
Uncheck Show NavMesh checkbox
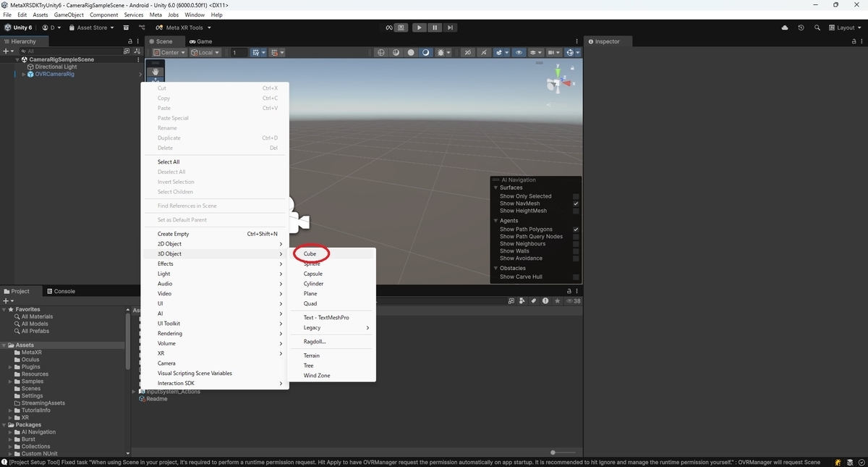(x=576, y=203)
